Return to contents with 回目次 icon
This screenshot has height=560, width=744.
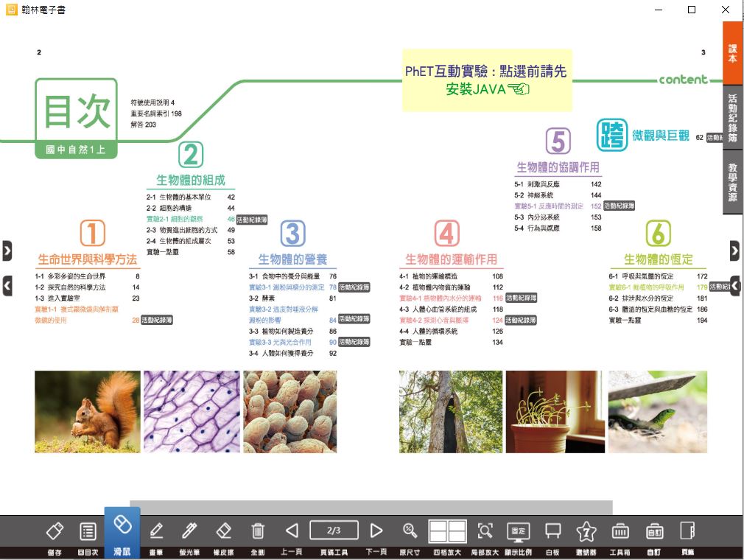pos(88,538)
